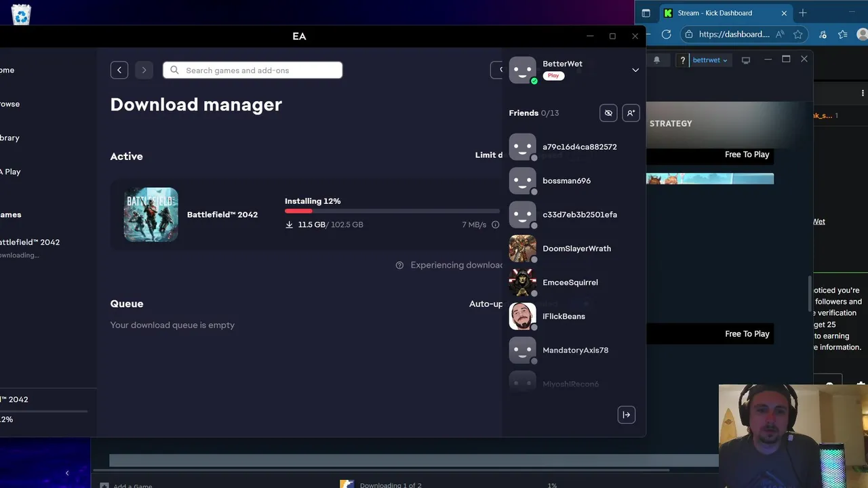Click the Download manager heading

(x=196, y=104)
